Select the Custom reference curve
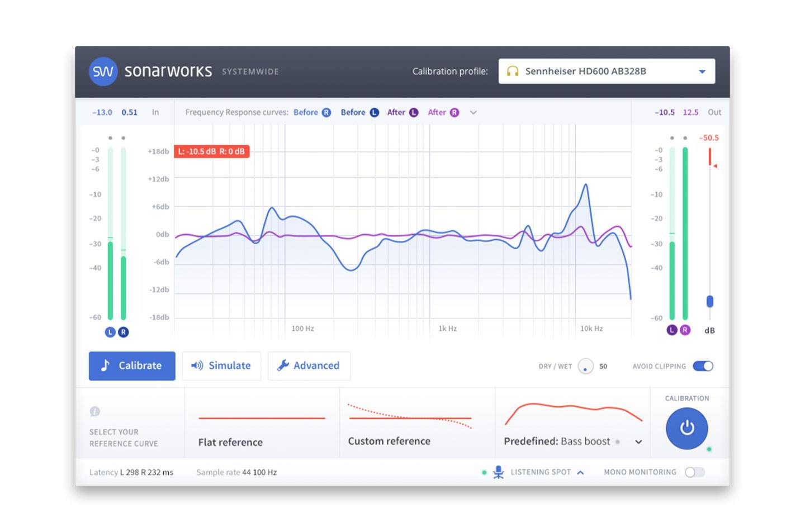805x532 pixels. coord(417,423)
